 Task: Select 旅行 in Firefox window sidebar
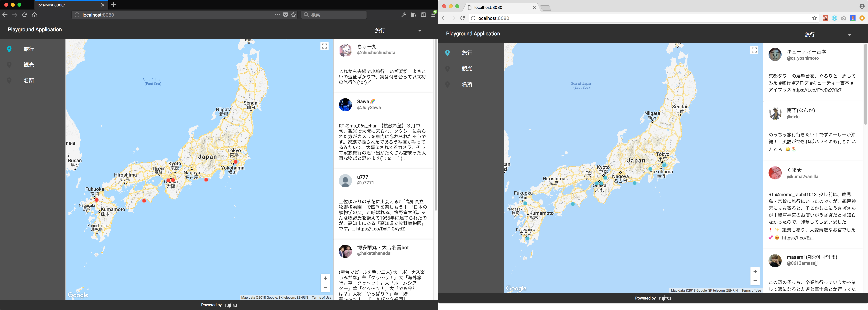(x=33, y=49)
